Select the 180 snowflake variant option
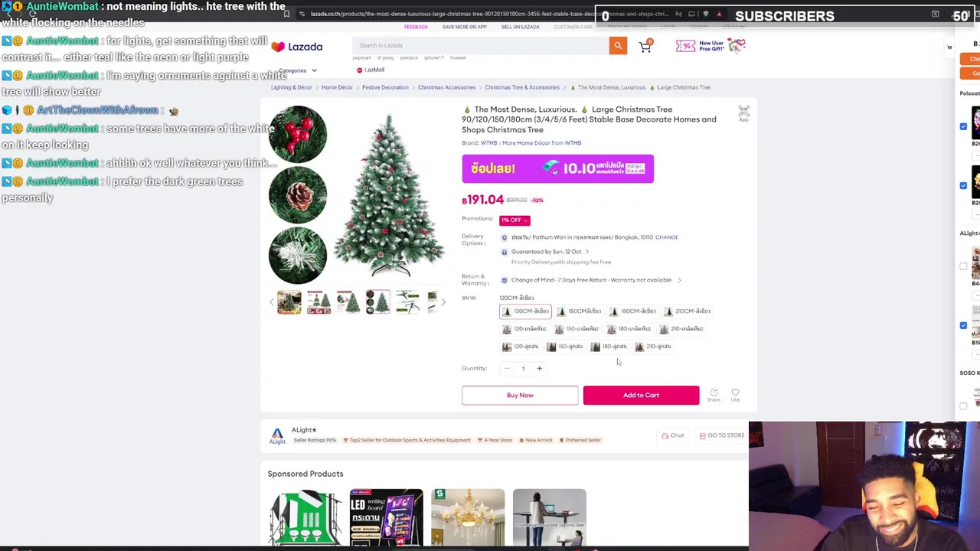 [629, 329]
